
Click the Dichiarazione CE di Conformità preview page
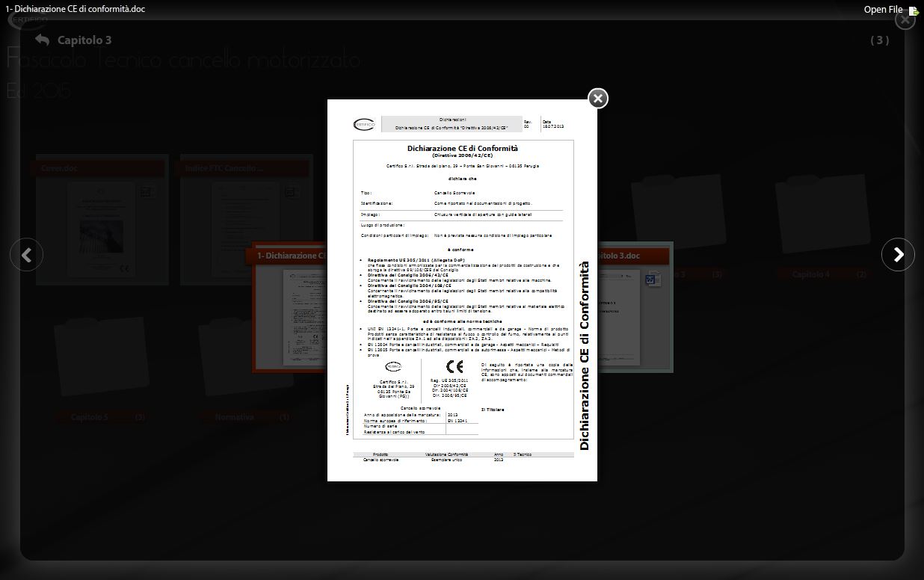462,290
